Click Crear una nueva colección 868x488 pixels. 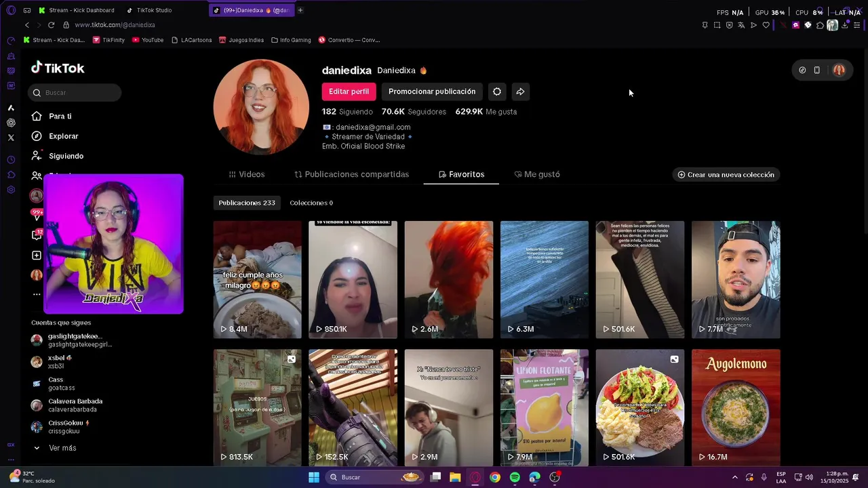pyautogui.click(x=726, y=175)
